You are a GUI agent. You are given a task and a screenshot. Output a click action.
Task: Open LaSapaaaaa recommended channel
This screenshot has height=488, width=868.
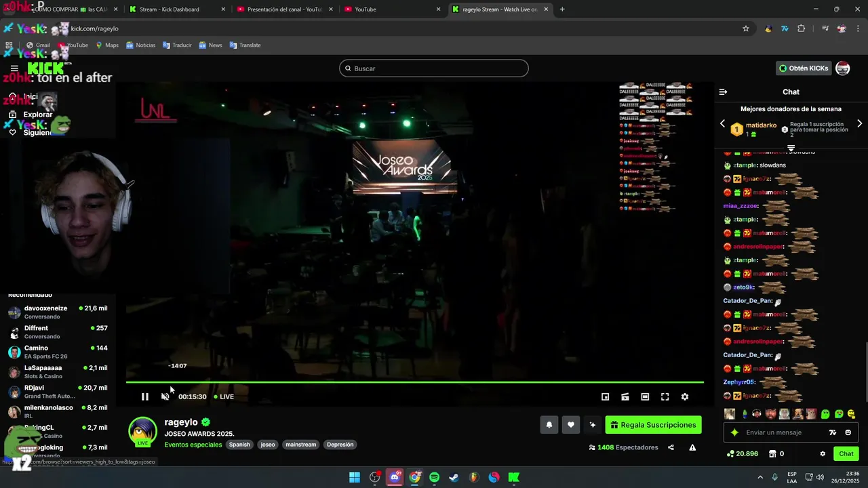click(x=58, y=372)
